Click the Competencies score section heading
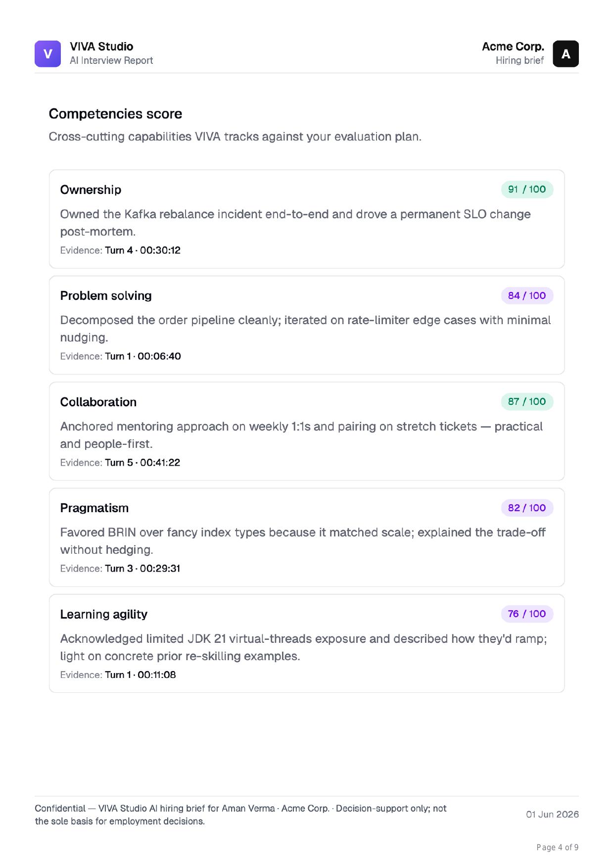The width and height of the screenshot is (614, 868). pos(115,114)
